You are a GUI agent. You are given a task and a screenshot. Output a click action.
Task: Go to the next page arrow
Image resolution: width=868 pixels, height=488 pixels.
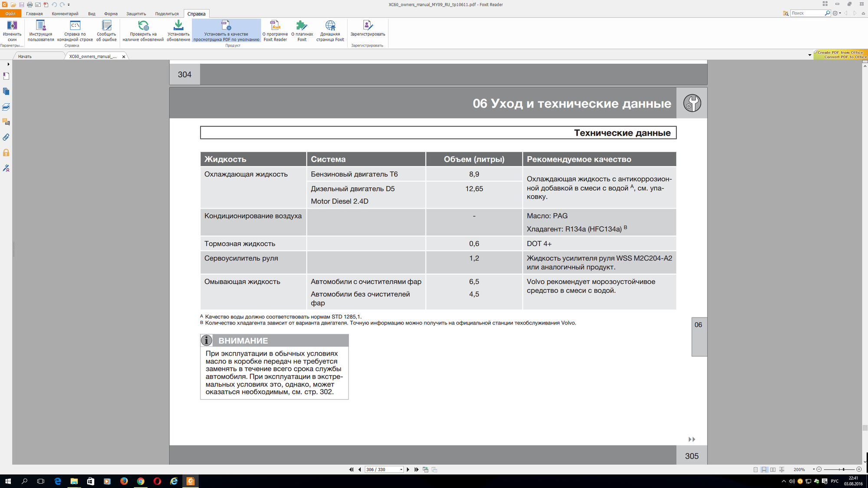tap(408, 469)
